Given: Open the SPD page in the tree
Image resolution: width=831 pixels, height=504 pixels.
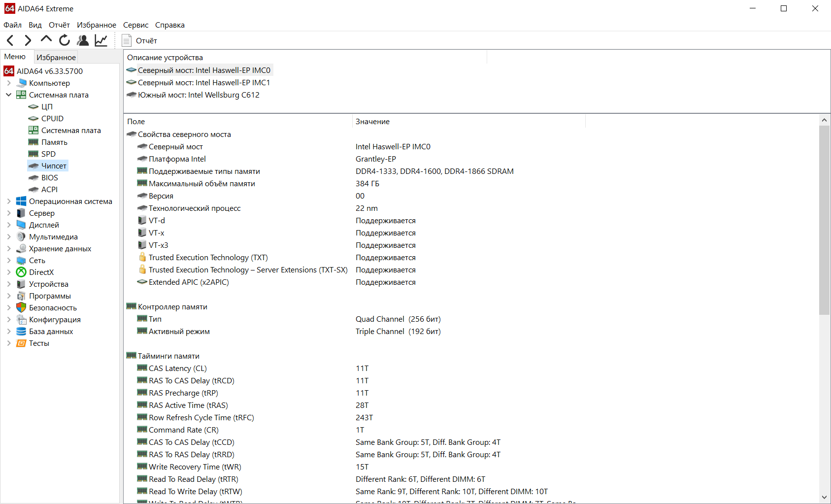Looking at the screenshot, I should [x=48, y=154].
